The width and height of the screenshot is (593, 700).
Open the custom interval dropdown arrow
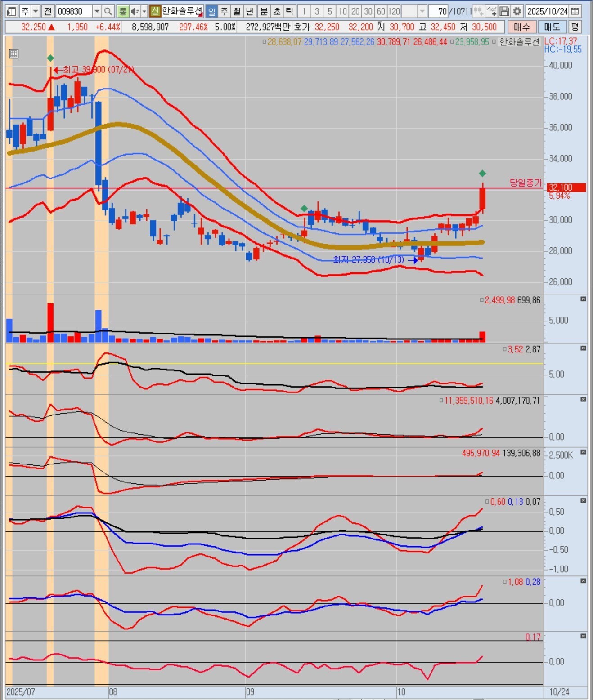(422, 11)
